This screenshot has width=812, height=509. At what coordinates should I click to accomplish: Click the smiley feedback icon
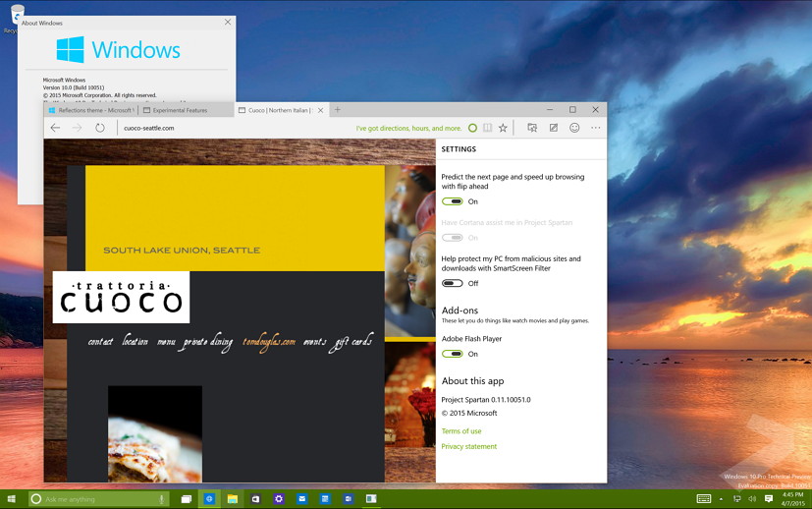pos(574,128)
